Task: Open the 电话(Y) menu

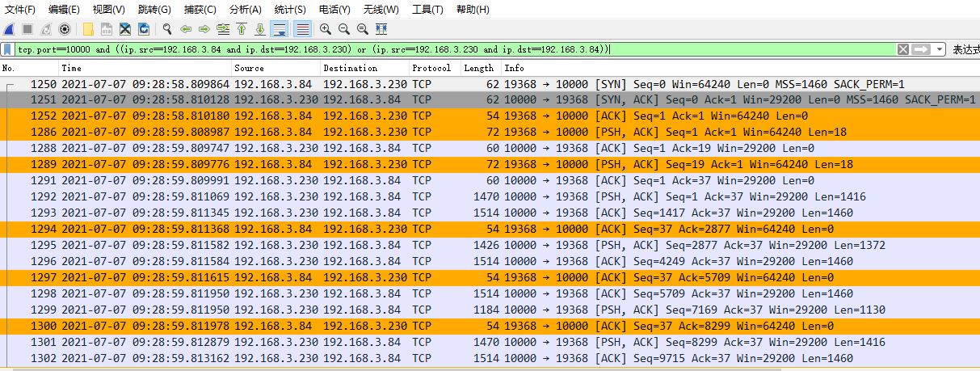Action: click(x=334, y=10)
